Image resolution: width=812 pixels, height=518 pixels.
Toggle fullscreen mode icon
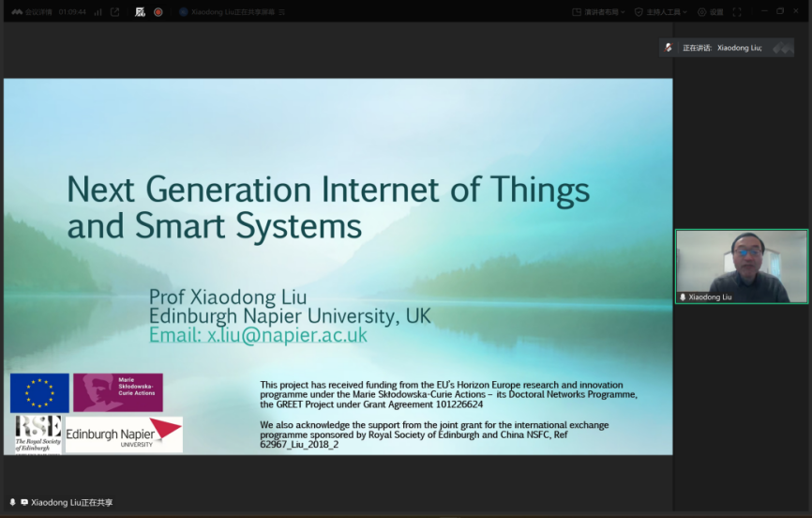coord(736,11)
